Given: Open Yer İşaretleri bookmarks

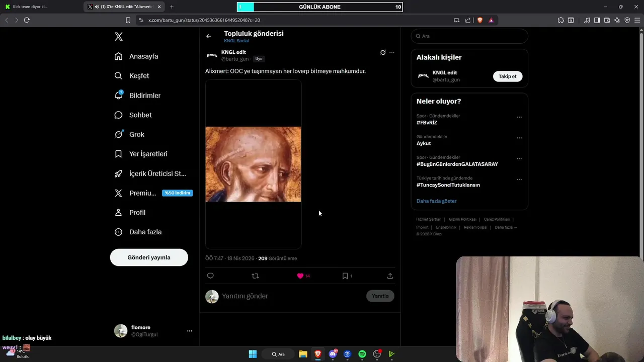Looking at the screenshot, I should (x=141, y=154).
